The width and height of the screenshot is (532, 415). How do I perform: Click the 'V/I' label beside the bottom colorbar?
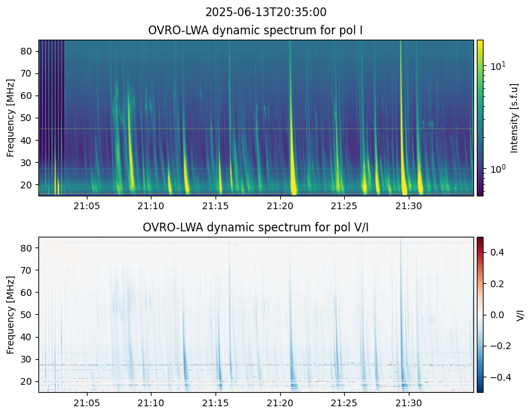pyautogui.click(x=520, y=314)
